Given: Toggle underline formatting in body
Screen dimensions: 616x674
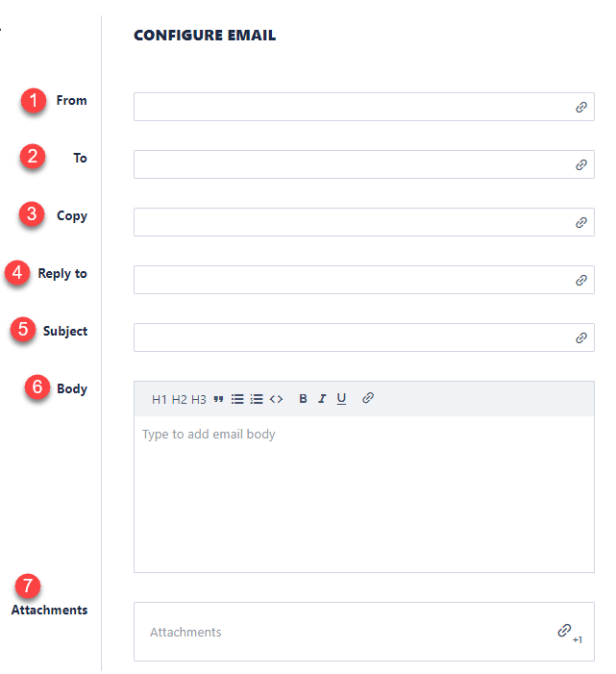Looking at the screenshot, I should 341,399.
